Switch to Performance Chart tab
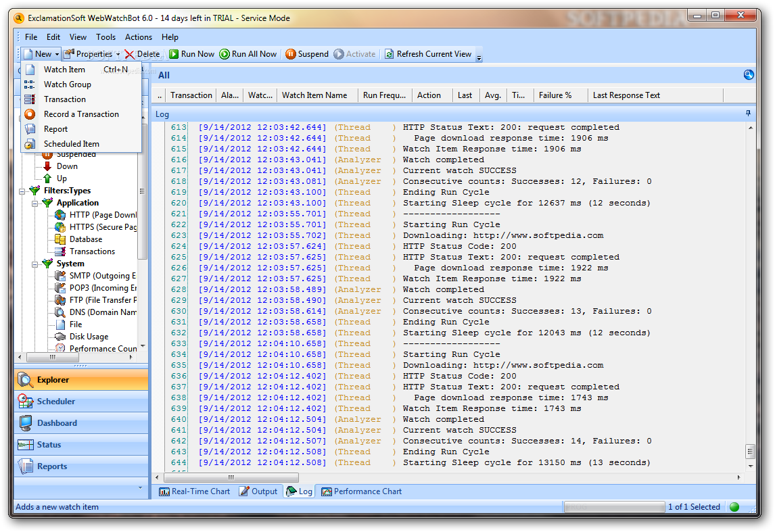775x532 pixels. point(361,491)
